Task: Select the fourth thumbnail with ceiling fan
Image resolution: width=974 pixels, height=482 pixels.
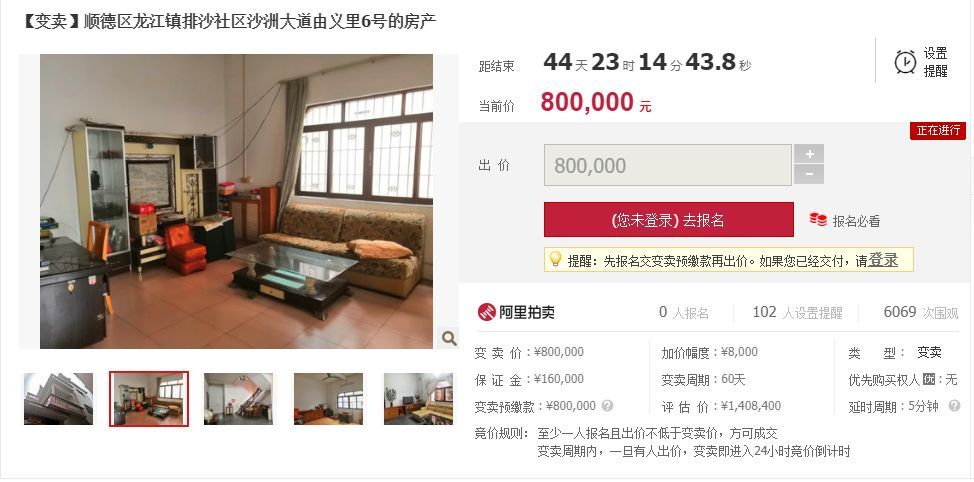Action: [329, 399]
